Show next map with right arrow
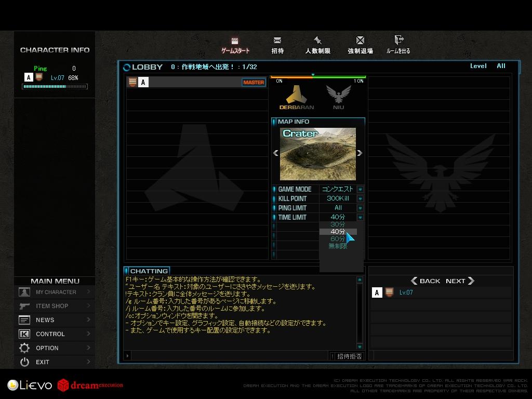532x399 pixels. pyautogui.click(x=360, y=153)
